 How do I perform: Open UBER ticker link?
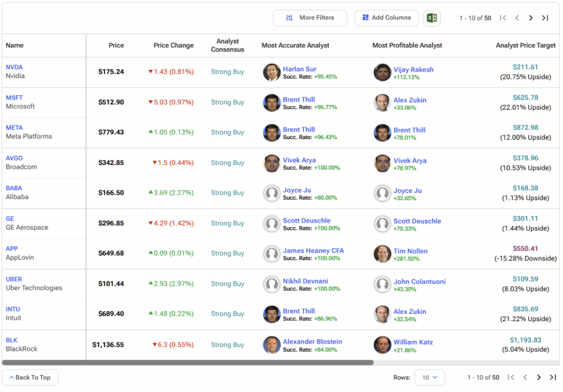coord(14,279)
